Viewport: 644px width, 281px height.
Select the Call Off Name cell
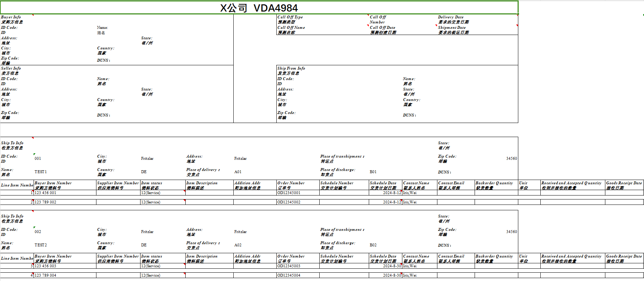pos(291,30)
